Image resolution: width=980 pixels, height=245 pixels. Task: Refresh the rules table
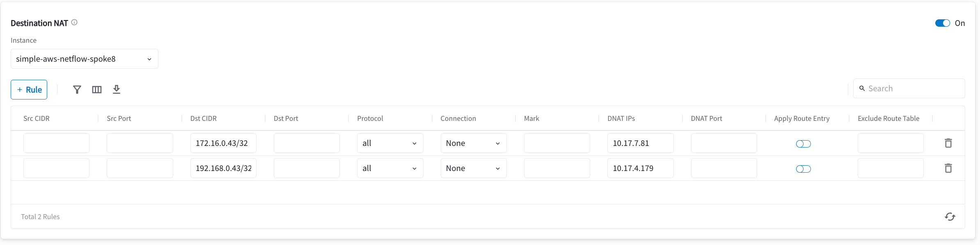[950, 217]
